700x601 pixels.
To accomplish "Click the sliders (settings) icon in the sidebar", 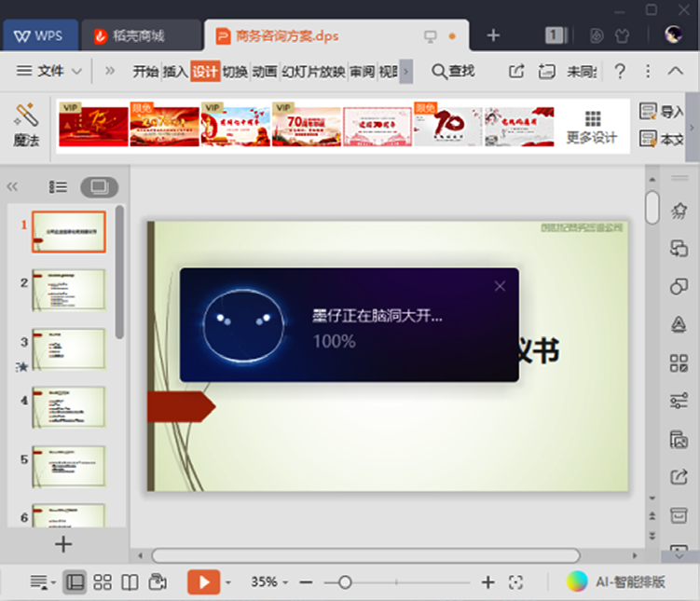I will click(679, 401).
